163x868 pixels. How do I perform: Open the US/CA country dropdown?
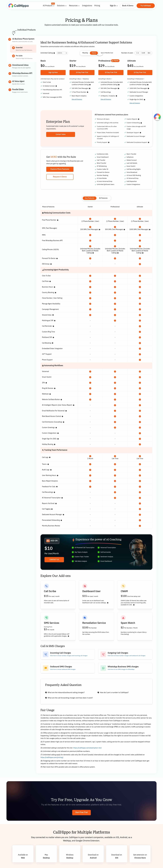pyautogui.click(x=62, y=53)
